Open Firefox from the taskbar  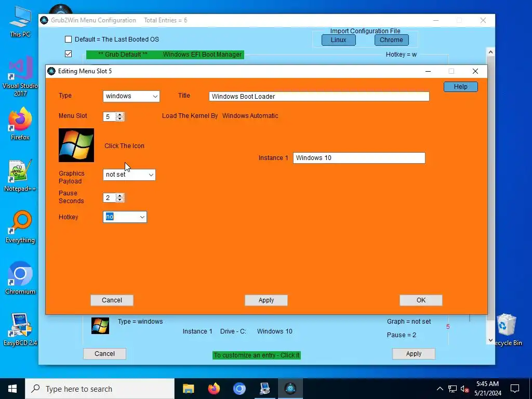pyautogui.click(x=214, y=389)
